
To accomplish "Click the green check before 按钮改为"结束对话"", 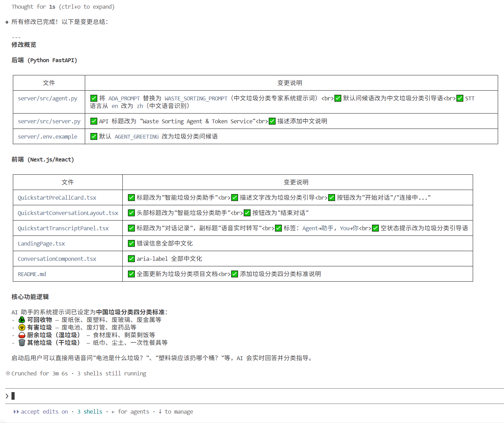I will pos(247,213).
